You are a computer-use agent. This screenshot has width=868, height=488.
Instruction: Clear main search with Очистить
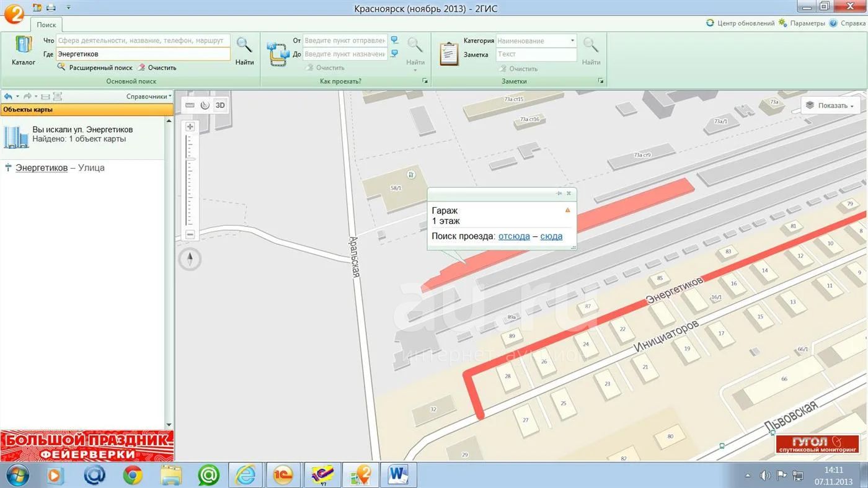pyautogui.click(x=157, y=68)
